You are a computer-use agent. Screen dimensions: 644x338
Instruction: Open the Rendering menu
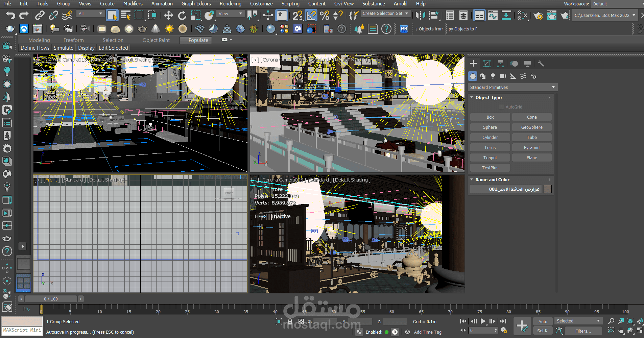[x=230, y=4]
